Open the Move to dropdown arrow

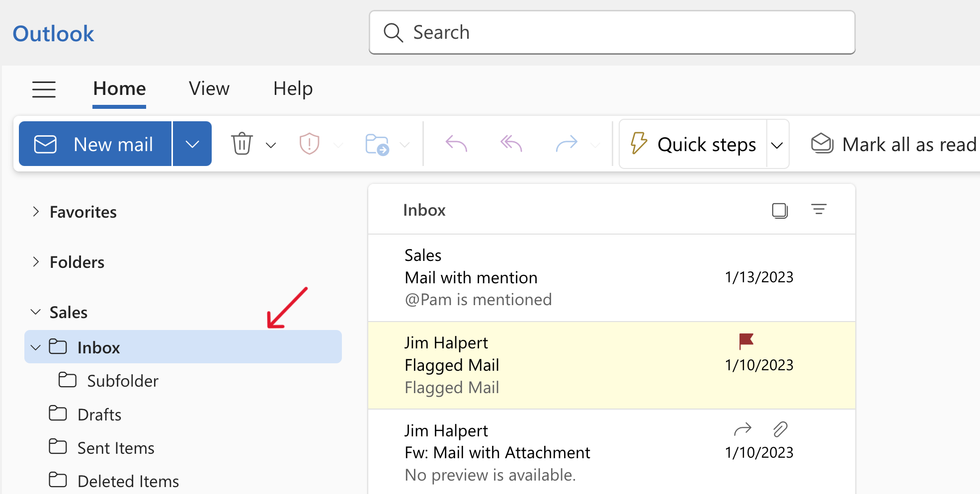coord(405,145)
